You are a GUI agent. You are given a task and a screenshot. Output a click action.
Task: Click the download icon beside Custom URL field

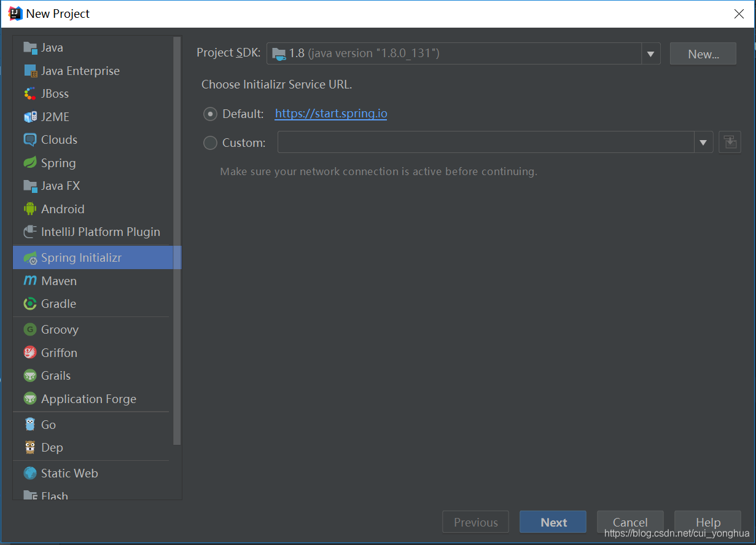tap(730, 143)
